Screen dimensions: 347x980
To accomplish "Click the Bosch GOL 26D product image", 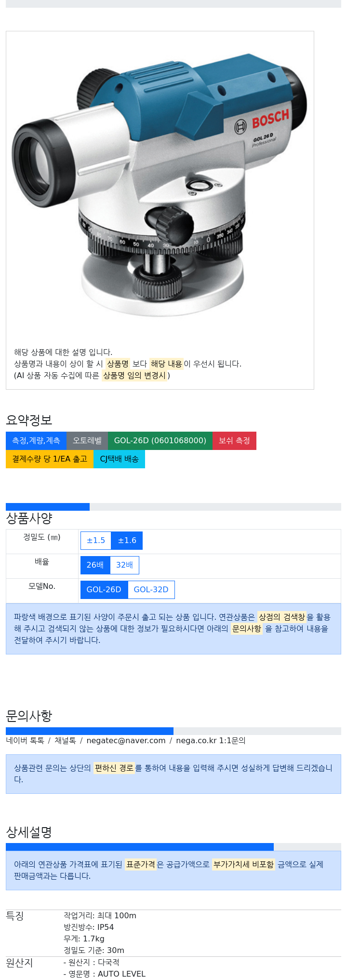I will [x=160, y=184].
